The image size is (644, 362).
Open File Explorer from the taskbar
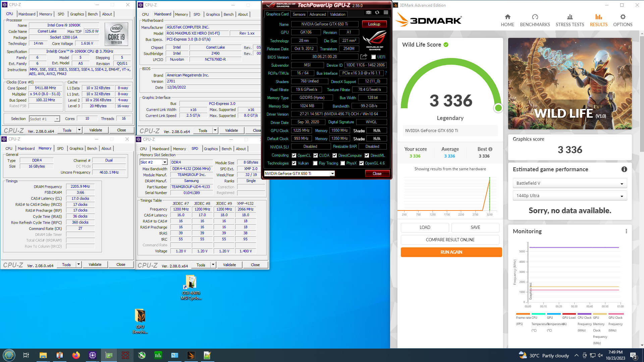[43, 355]
